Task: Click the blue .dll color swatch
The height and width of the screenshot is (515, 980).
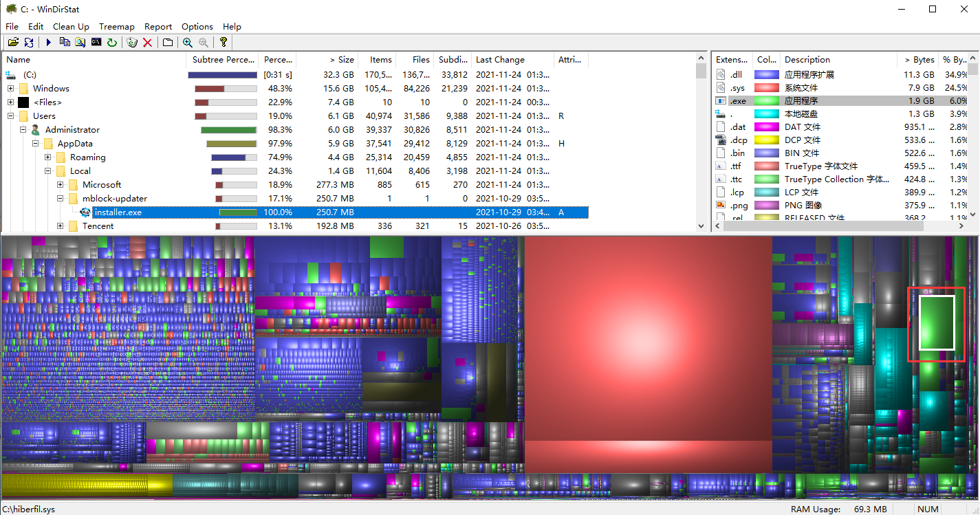Action: click(766, 74)
